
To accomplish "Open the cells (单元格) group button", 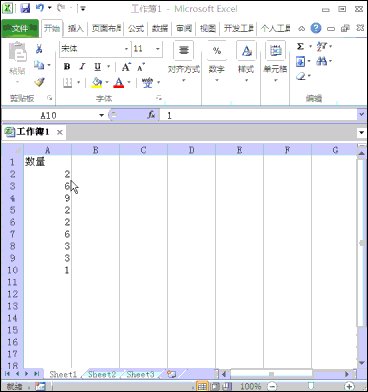I will [x=275, y=62].
